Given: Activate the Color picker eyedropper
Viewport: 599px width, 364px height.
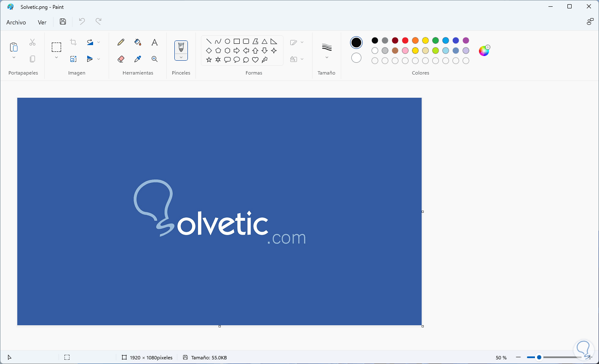Looking at the screenshot, I should coord(138,59).
